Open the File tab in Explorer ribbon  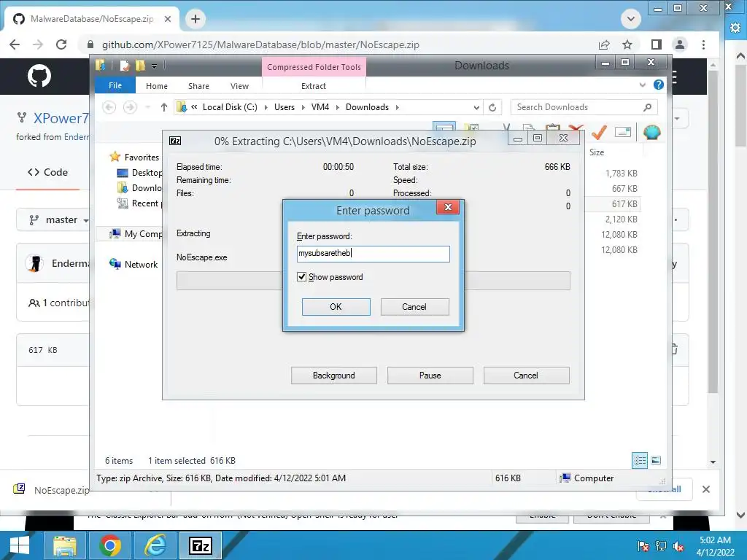115,85
